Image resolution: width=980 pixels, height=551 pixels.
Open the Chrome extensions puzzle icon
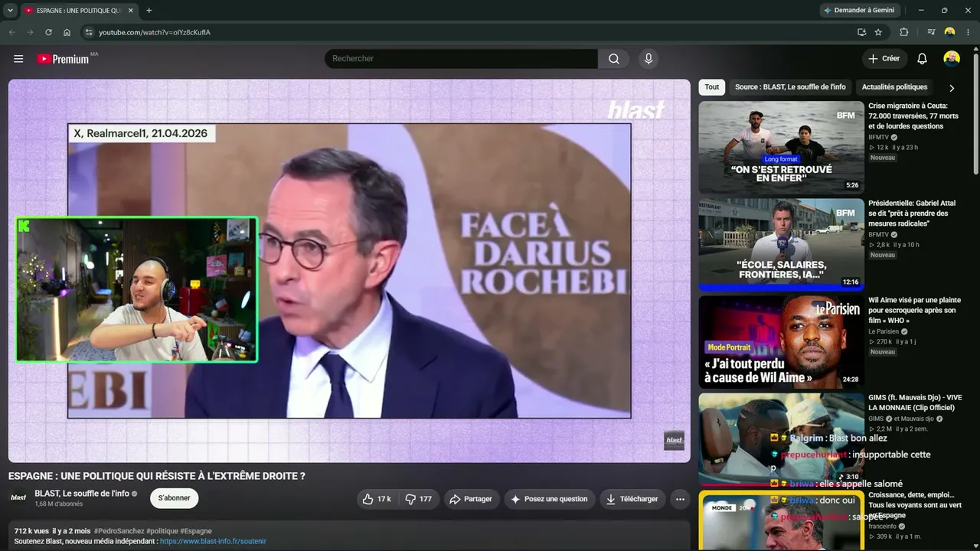(x=904, y=32)
